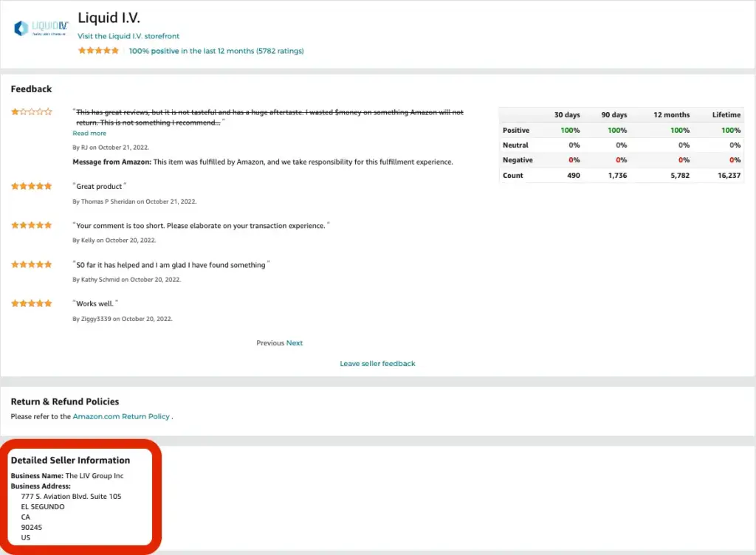Click the stars on Kathy Schmid's review
This screenshot has width=756, height=555.
pyautogui.click(x=31, y=264)
